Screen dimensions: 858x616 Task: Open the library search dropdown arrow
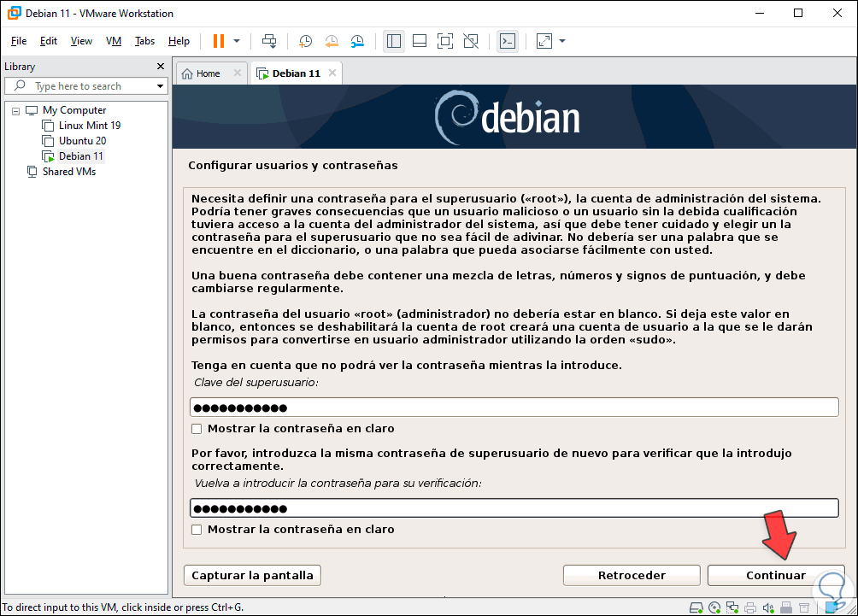pyautogui.click(x=160, y=86)
